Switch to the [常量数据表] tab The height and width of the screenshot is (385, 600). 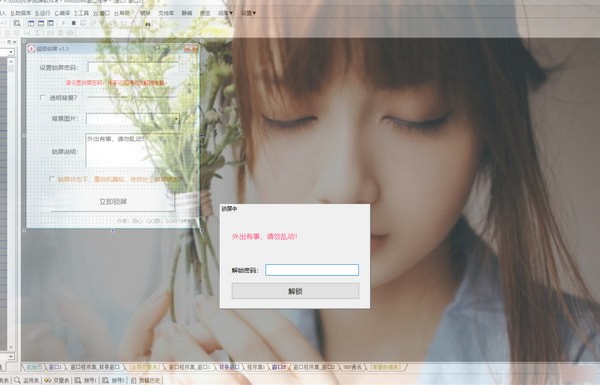(x=385, y=367)
